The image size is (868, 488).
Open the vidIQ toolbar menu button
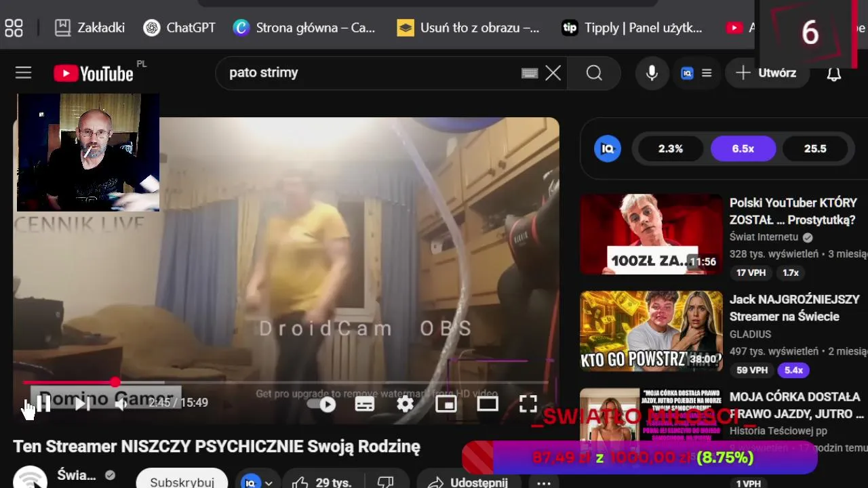pyautogui.click(x=696, y=73)
